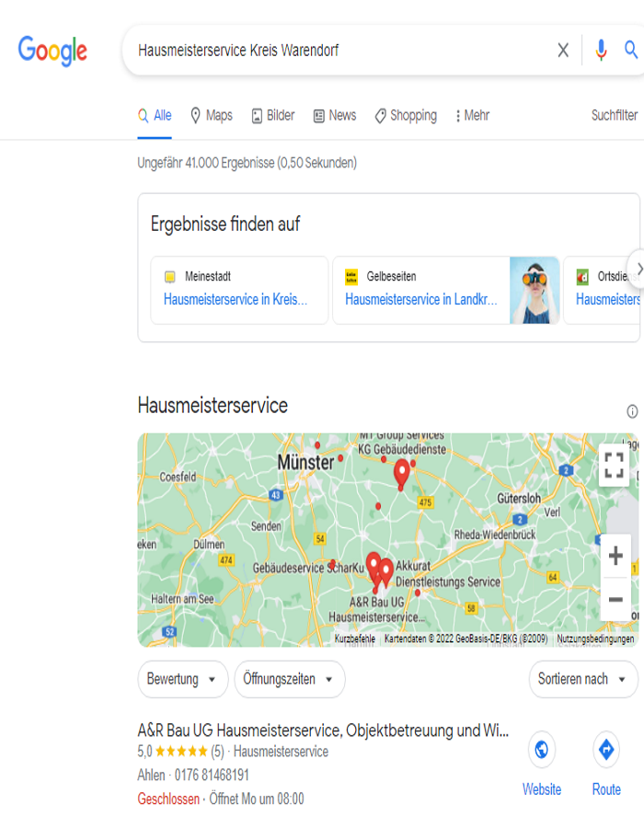Viewport: 644px width, 828px height.
Task: Zoom in on the map
Action: pos(615,556)
